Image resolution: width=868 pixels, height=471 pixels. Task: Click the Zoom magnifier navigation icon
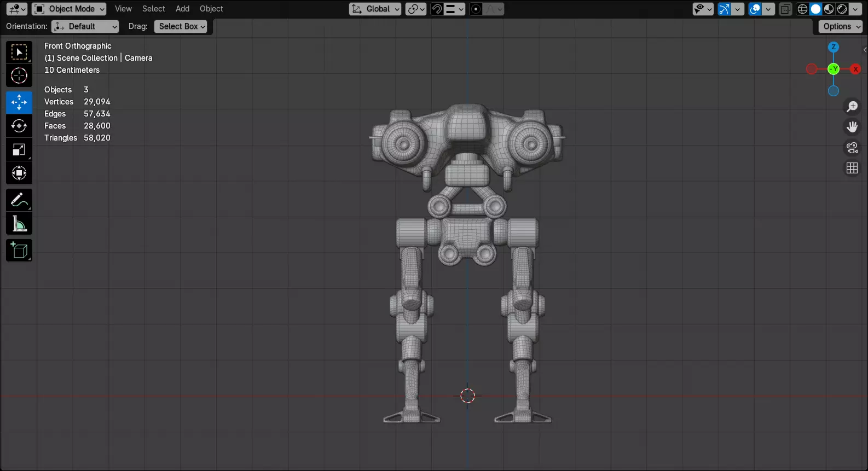pyautogui.click(x=852, y=107)
